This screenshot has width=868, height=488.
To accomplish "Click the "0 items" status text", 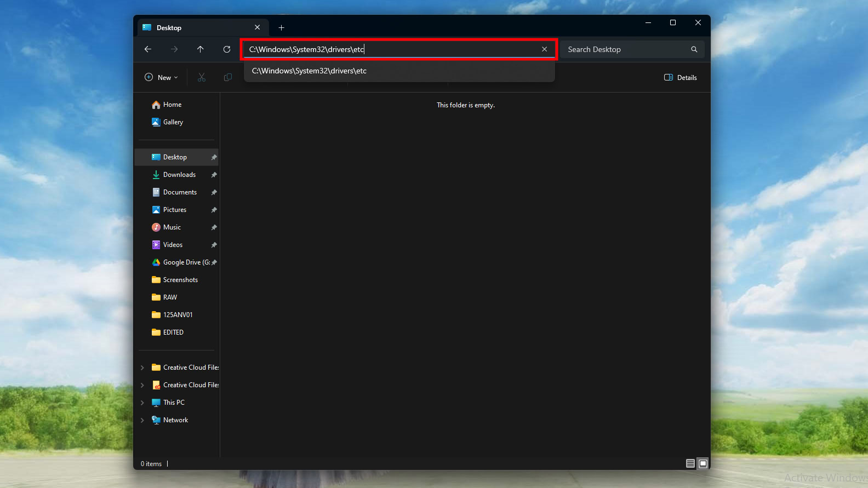I will click(151, 464).
